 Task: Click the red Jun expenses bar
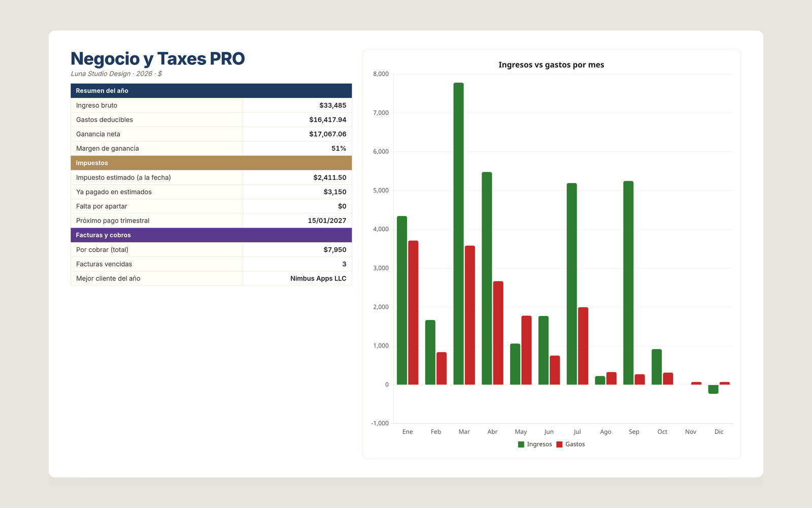coord(555,370)
